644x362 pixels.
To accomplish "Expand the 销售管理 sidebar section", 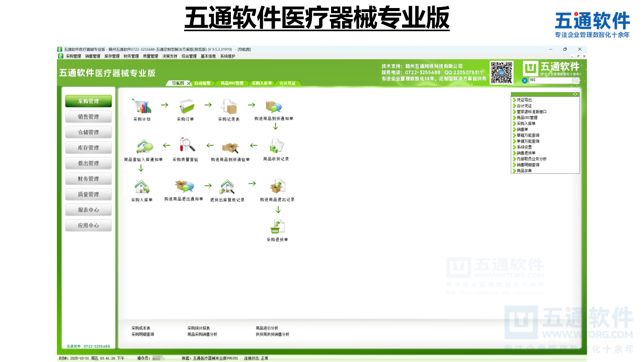I will (x=89, y=117).
